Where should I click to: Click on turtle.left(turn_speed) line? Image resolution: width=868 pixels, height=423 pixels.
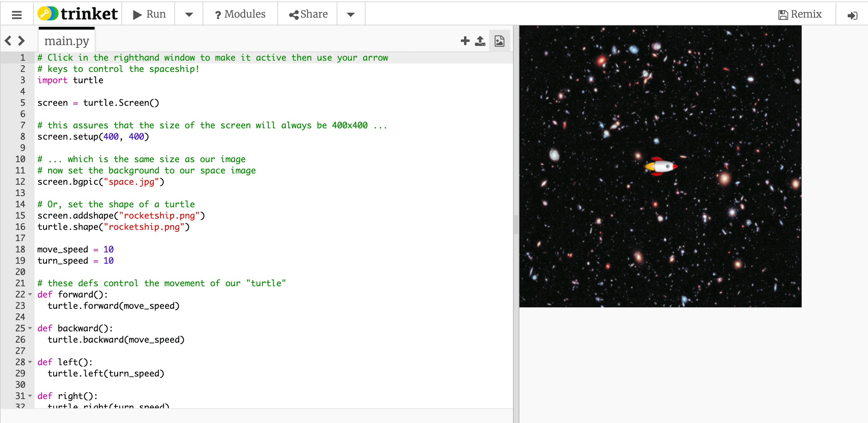tap(106, 373)
